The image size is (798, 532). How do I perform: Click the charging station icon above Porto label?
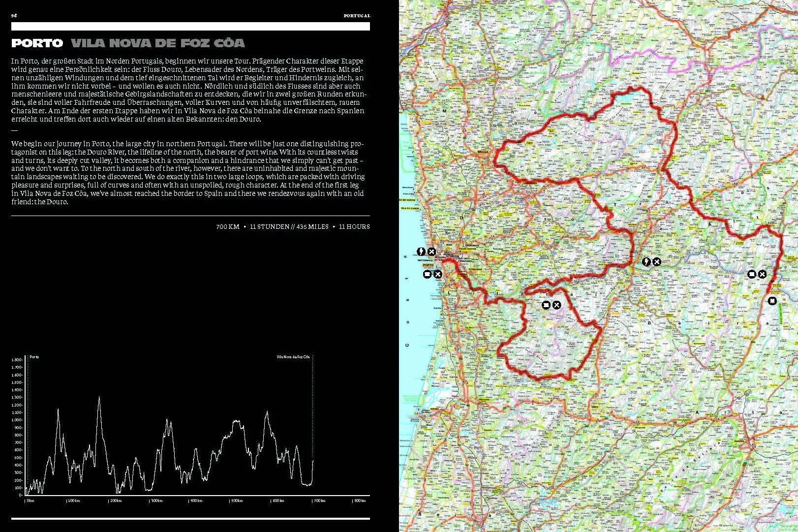(x=421, y=251)
